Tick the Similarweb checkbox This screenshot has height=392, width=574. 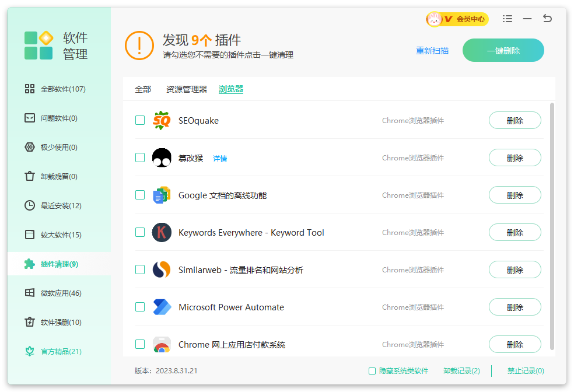[x=140, y=269]
